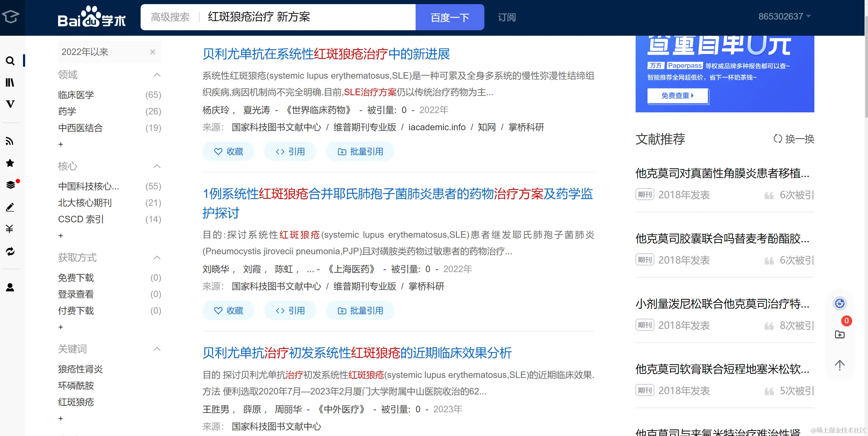The height and width of the screenshot is (436, 868).
Task: Click the search magnifier sidebar icon
Action: pyautogui.click(x=10, y=61)
